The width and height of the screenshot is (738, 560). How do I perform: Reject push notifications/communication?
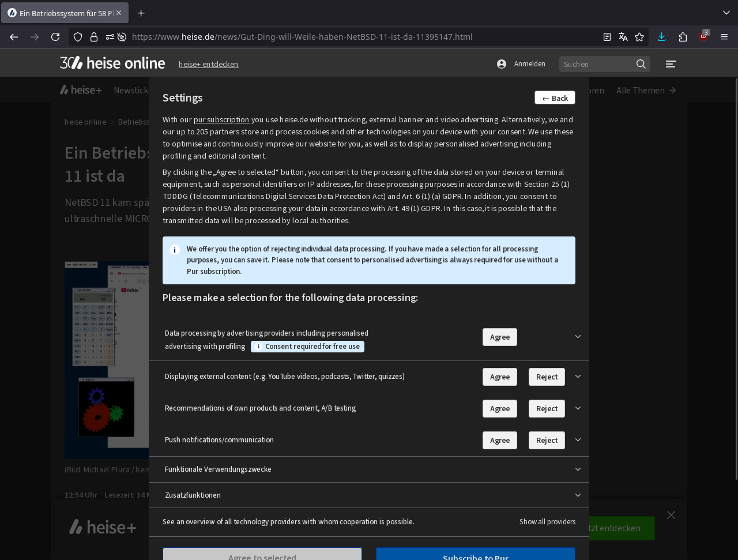pyautogui.click(x=547, y=441)
